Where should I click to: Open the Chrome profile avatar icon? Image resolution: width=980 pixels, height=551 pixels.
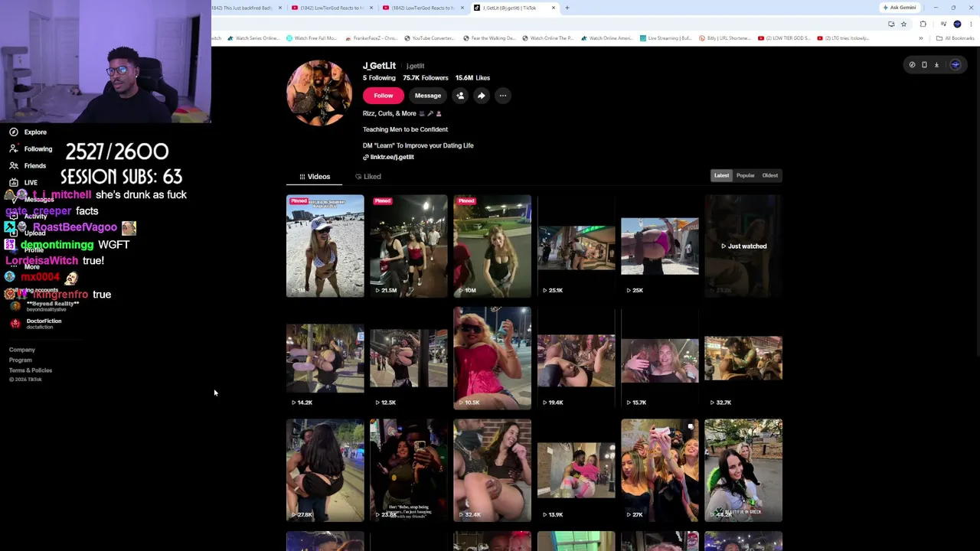957,24
